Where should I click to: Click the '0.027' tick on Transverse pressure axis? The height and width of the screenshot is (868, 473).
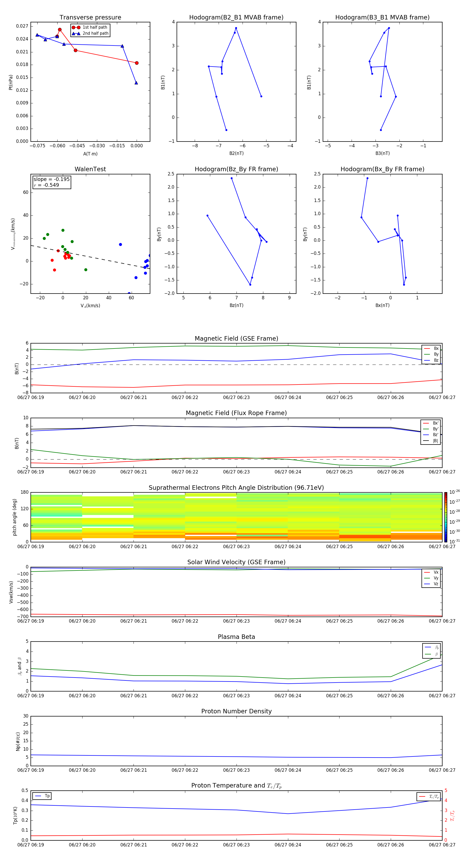22,26
